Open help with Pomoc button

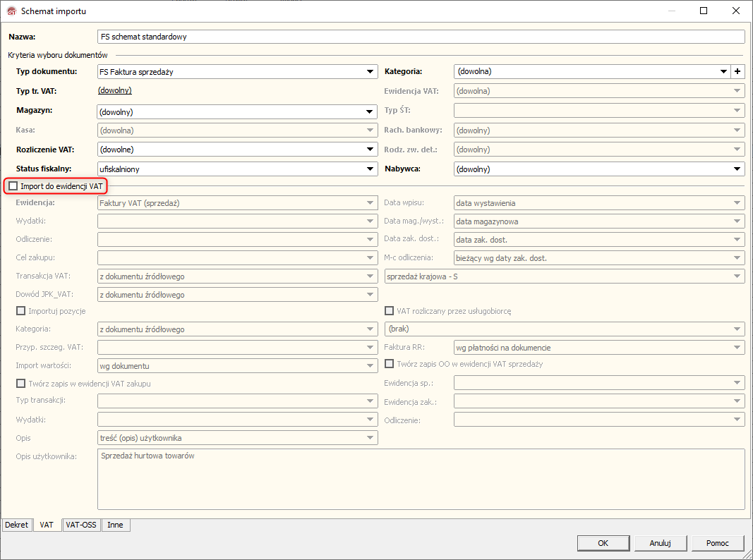tap(717, 543)
